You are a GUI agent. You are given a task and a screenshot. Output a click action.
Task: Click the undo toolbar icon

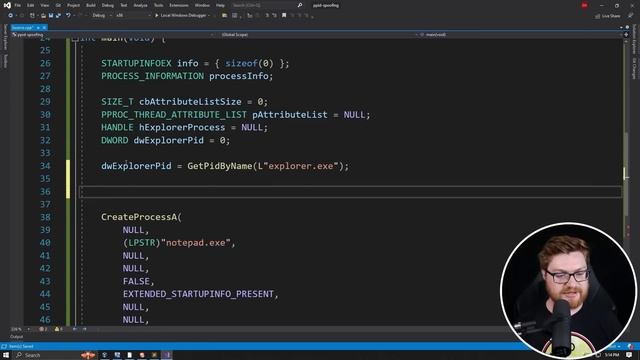[68, 16]
